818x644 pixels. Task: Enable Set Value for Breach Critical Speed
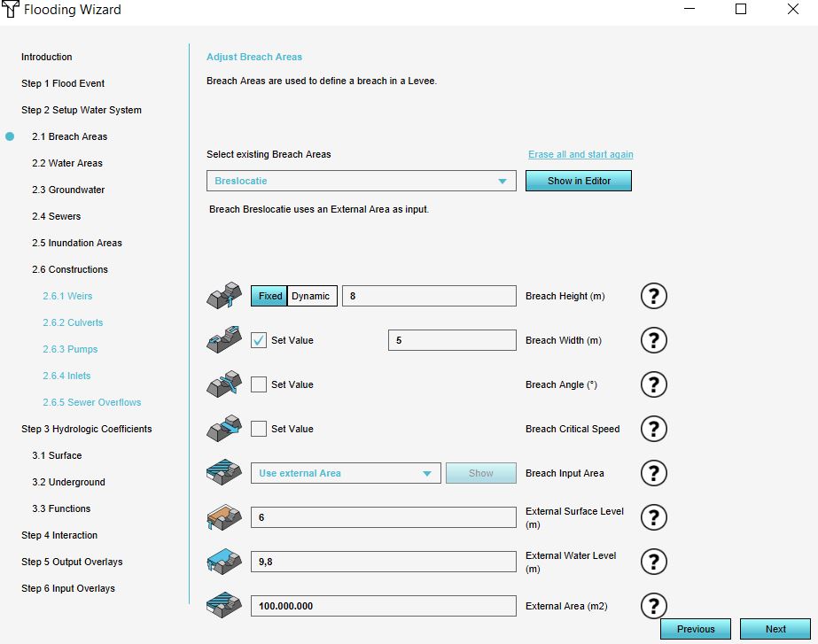(259, 429)
